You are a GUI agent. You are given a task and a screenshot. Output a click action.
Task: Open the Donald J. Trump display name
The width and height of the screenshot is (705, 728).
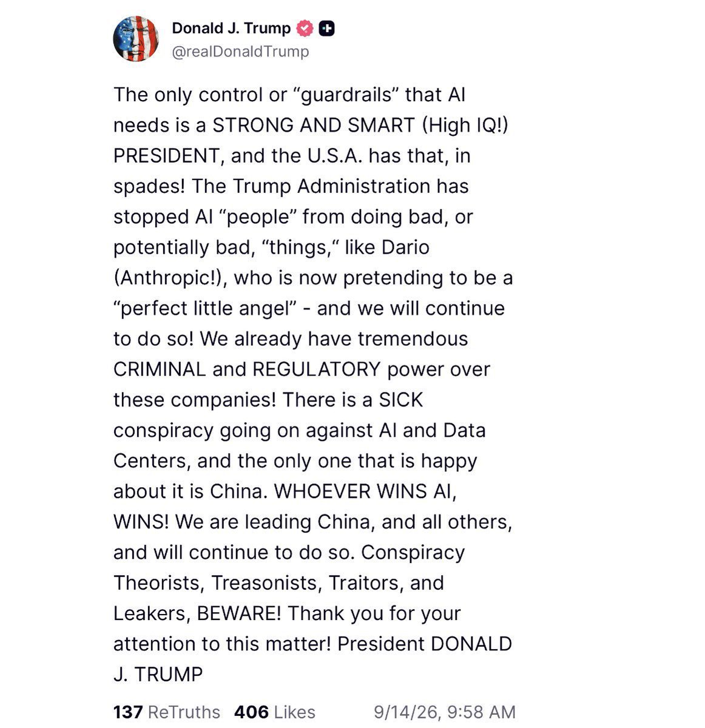click(231, 29)
